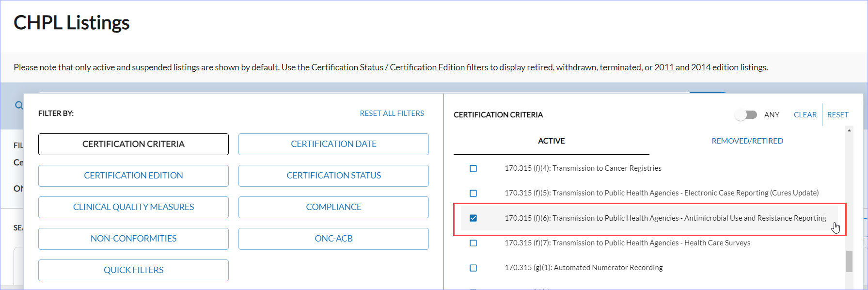Click the criteria list scrollbar thumb
The height and width of the screenshot is (290, 868).
click(x=849, y=261)
